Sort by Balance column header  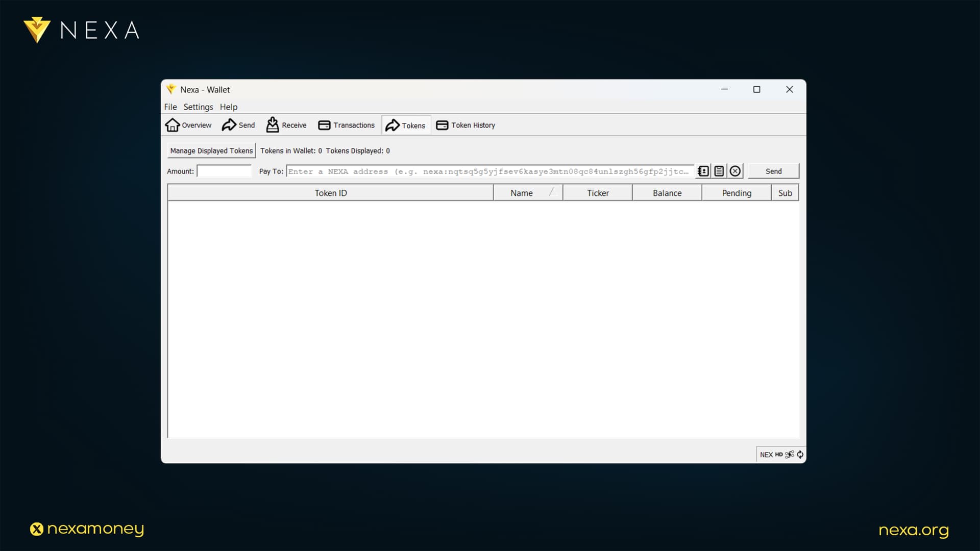click(667, 193)
